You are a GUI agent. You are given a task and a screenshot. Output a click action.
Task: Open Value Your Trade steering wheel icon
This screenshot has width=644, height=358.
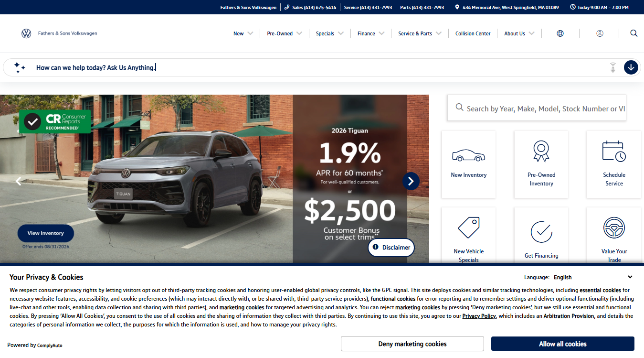pyautogui.click(x=614, y=228)
